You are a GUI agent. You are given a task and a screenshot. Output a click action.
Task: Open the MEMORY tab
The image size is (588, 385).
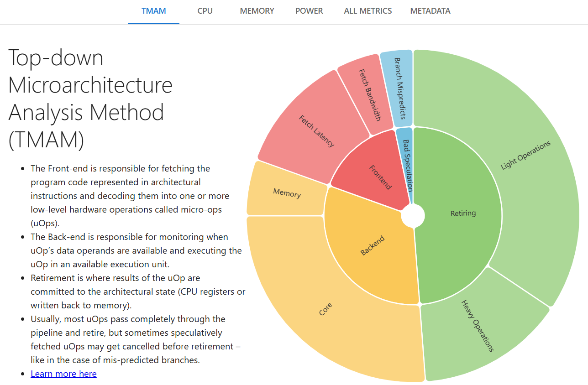[257, 11]
